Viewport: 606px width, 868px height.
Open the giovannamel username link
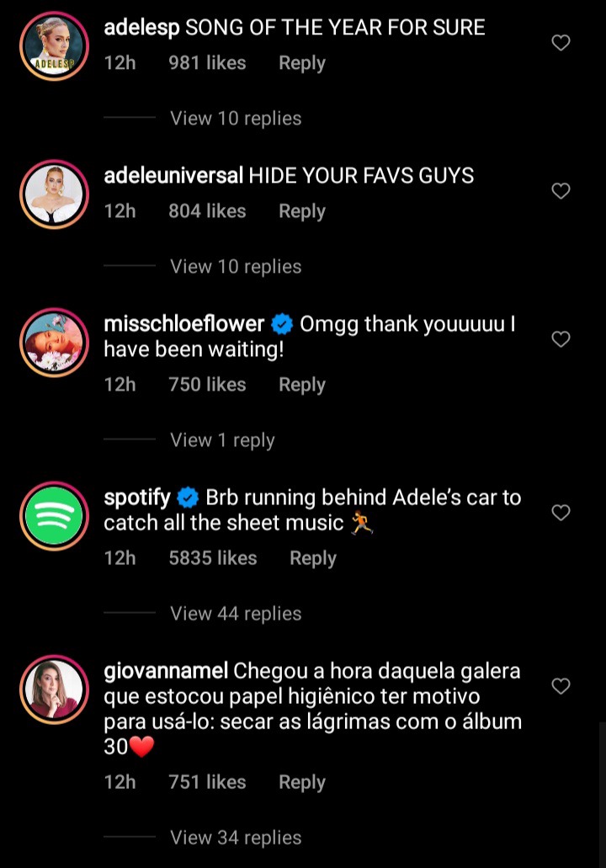click(x=166, y=672)
